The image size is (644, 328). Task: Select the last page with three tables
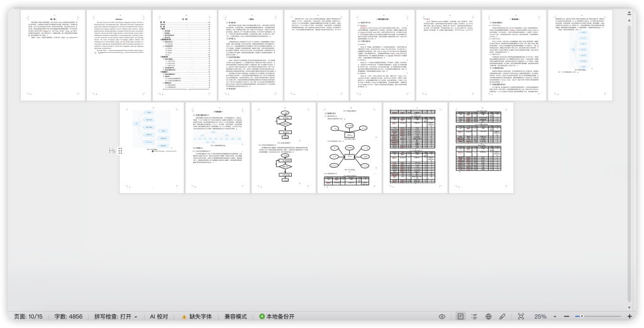481,148
